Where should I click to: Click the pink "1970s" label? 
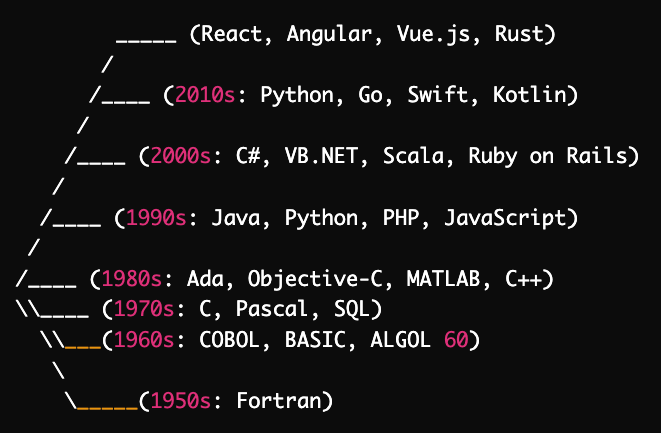pos(144,309)
